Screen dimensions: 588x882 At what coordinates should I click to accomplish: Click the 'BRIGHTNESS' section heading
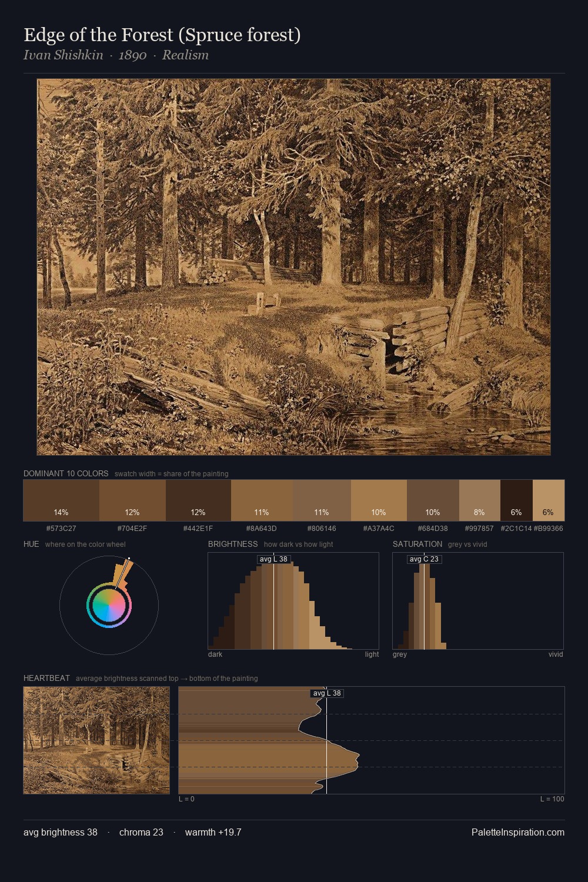pyautogui.click(x=233, y=544)
